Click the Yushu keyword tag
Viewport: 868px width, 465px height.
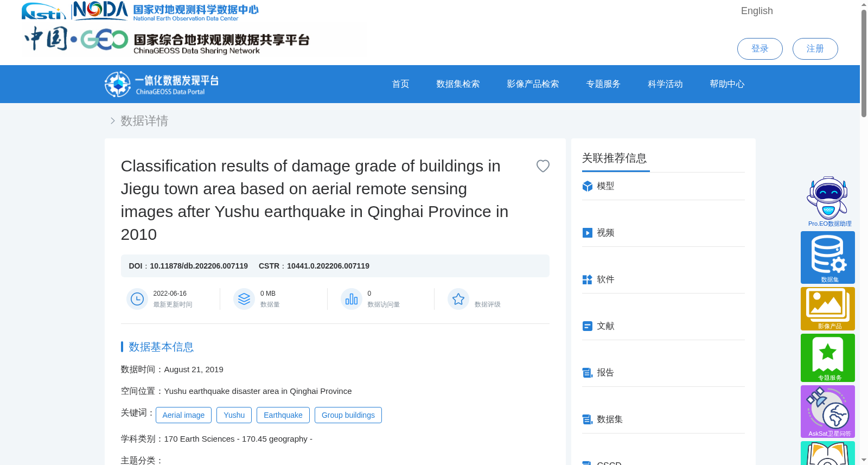pos(234,415)
